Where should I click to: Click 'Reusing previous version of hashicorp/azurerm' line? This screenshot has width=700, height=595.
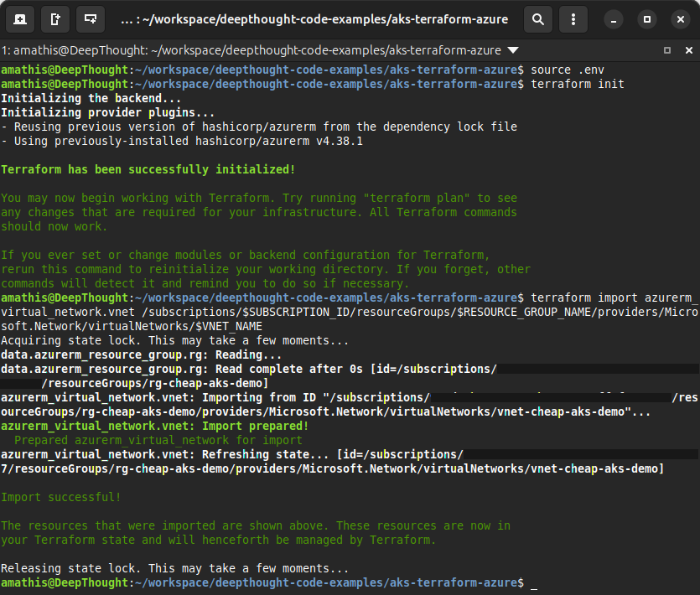(x=259, y=127)
